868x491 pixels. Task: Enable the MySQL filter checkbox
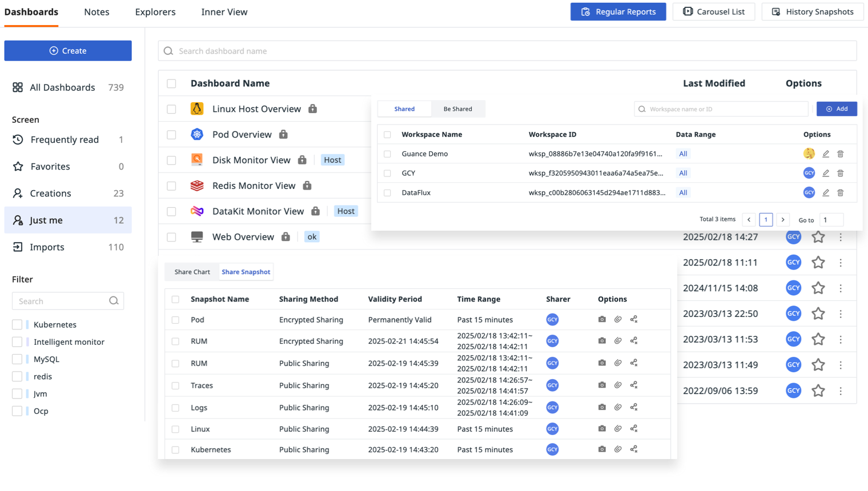coord(17,359)
